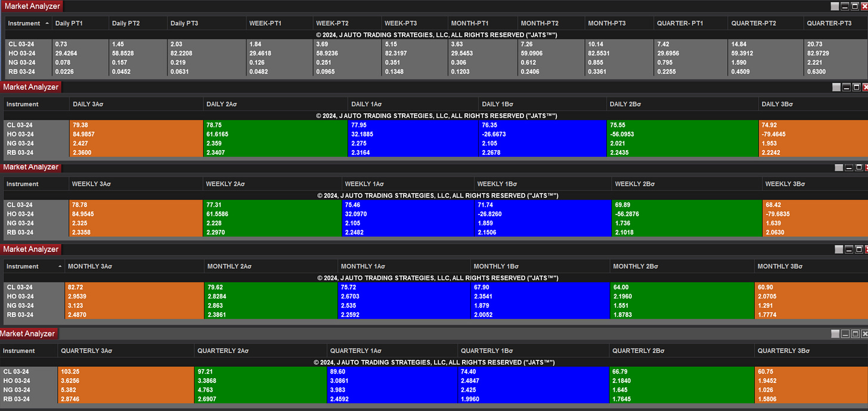Click the sort arrow beside Instrument in the MONTHLY table
This screenshot has height=411, width=868.
pos(60,266)
